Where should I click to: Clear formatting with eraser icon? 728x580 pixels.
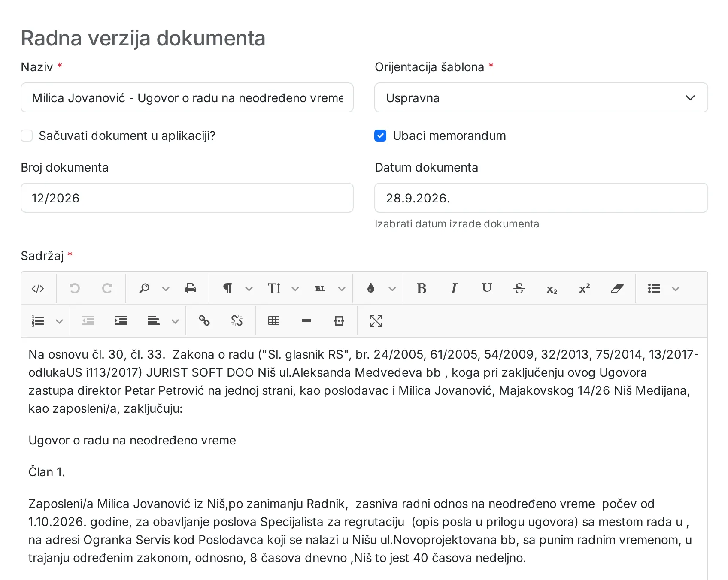coord(617,288)
